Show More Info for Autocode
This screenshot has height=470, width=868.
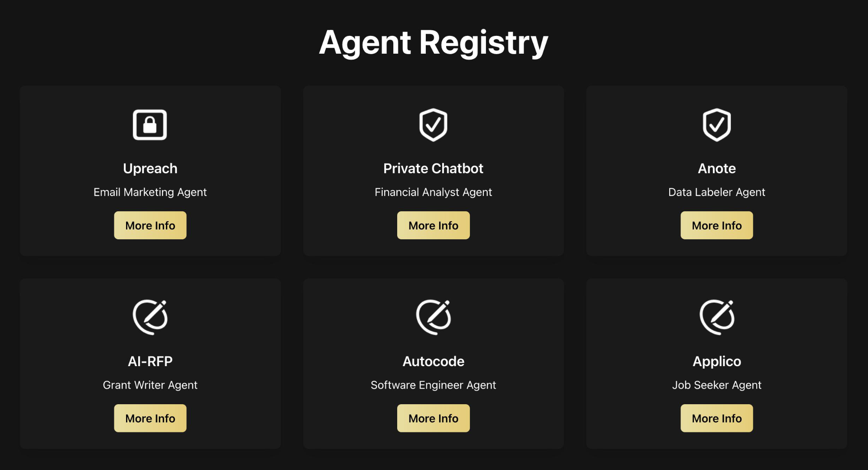(x=433, y=418)
